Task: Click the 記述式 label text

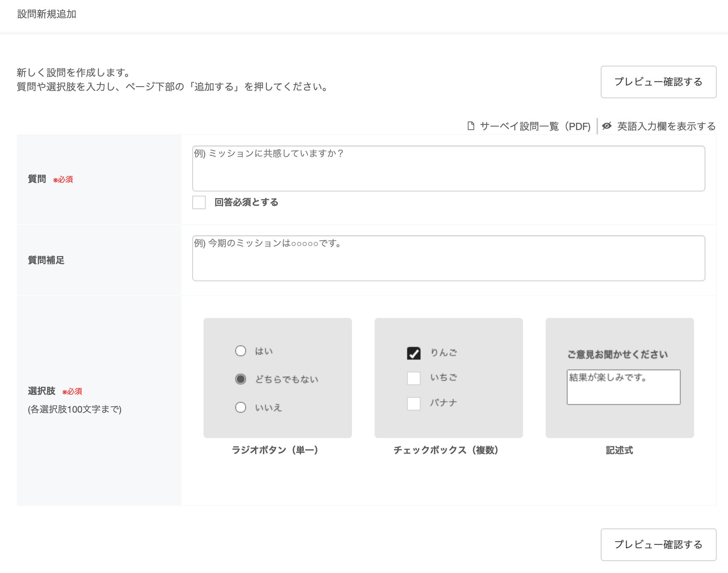Action: click(619, 450)
